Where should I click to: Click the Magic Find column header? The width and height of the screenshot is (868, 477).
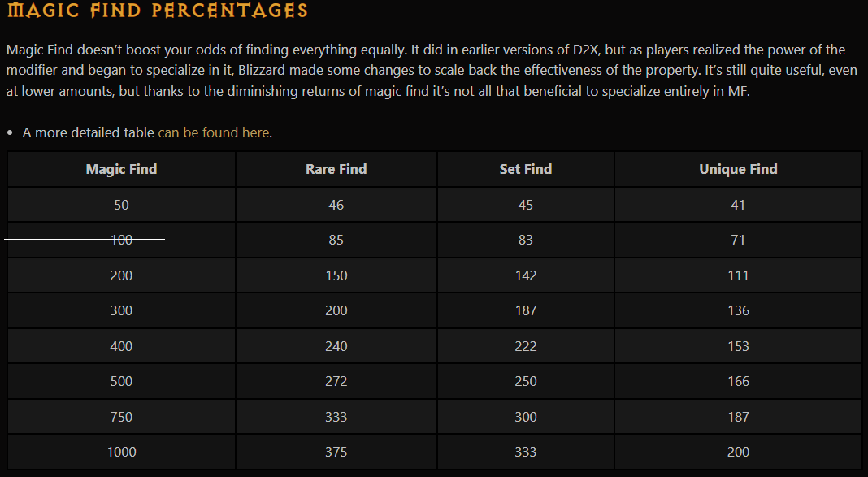click(121, 169)
